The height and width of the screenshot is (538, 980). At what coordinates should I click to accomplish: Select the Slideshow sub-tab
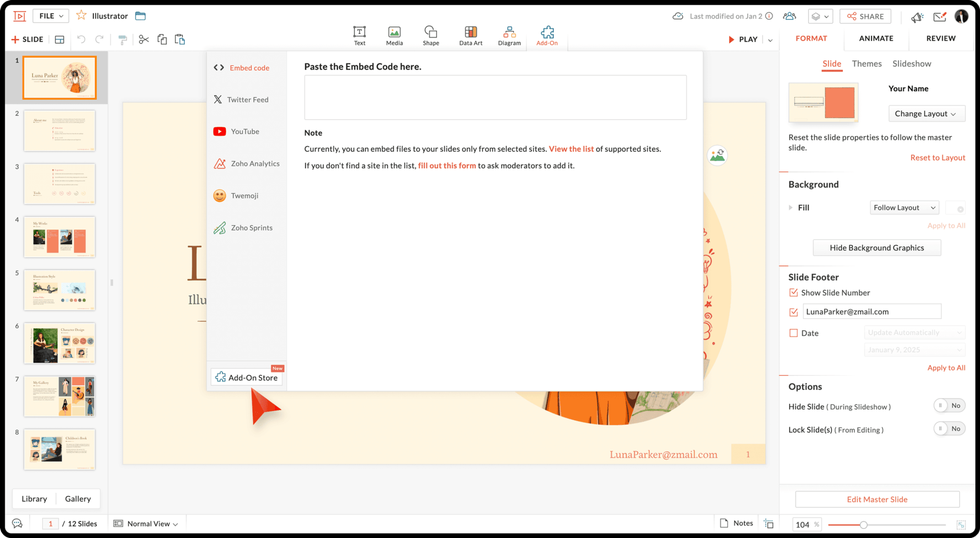tap(911, 64)
